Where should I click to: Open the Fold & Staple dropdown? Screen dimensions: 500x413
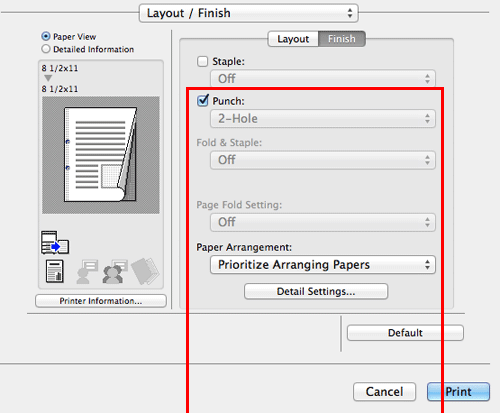pyautogui.click(x=323, y=160)
